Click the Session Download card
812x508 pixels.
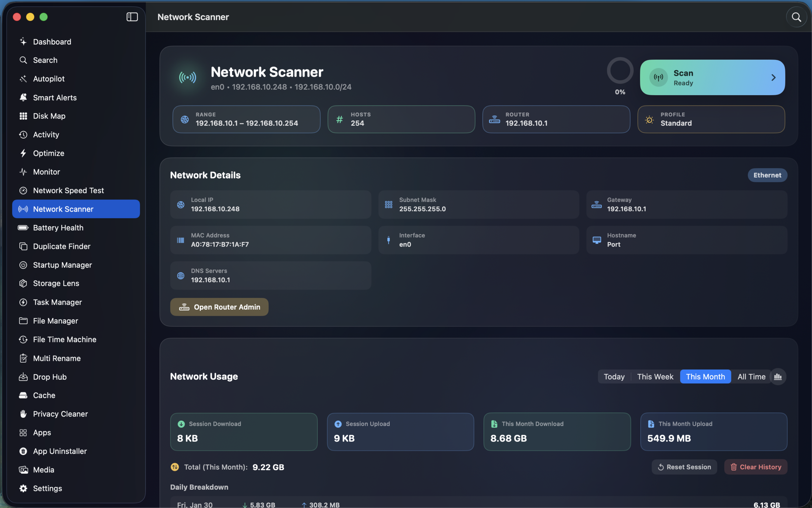pos(244,432)
